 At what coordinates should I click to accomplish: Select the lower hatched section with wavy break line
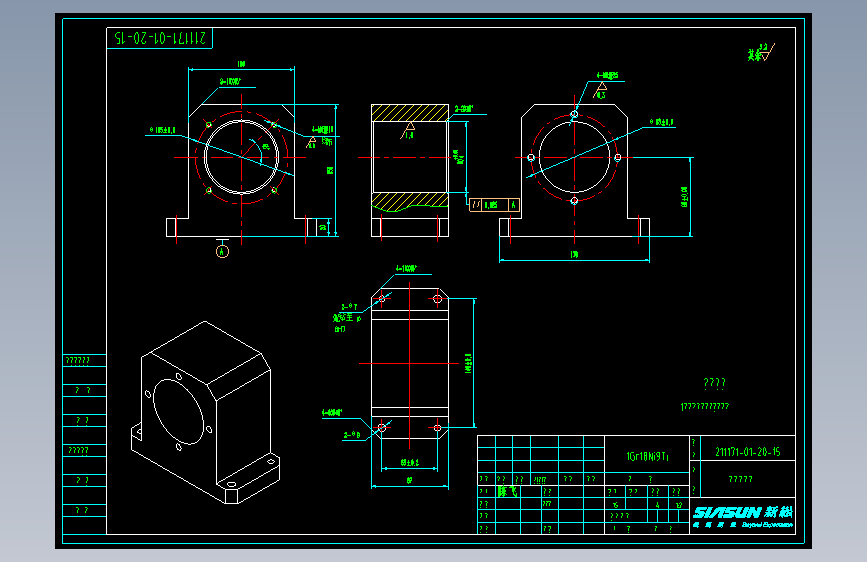point(410,202)
